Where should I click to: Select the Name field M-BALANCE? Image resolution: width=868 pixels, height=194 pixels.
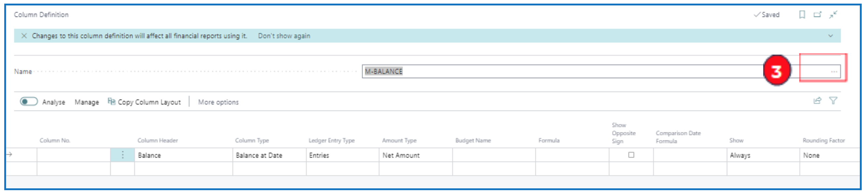539,72
